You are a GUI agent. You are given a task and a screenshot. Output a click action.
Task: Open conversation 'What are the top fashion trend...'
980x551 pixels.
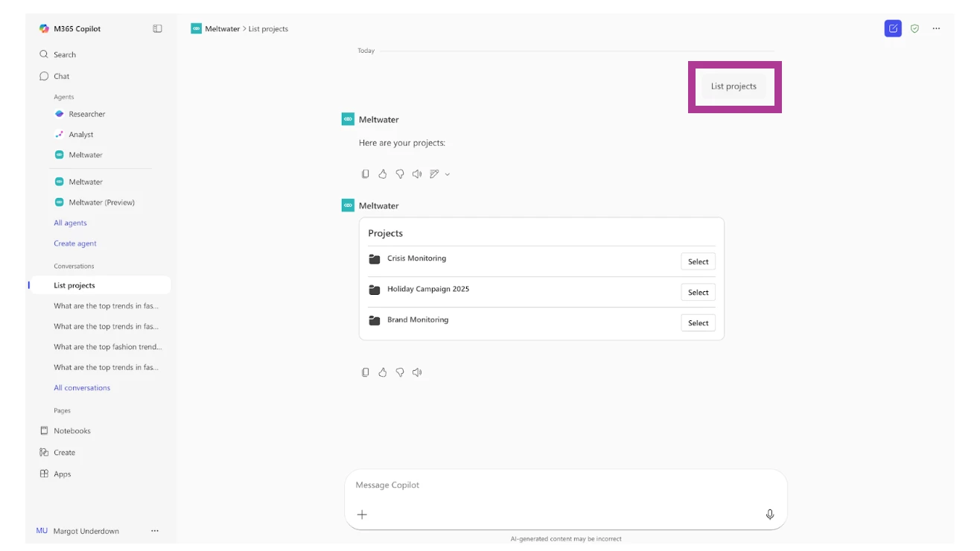point(108,347)
